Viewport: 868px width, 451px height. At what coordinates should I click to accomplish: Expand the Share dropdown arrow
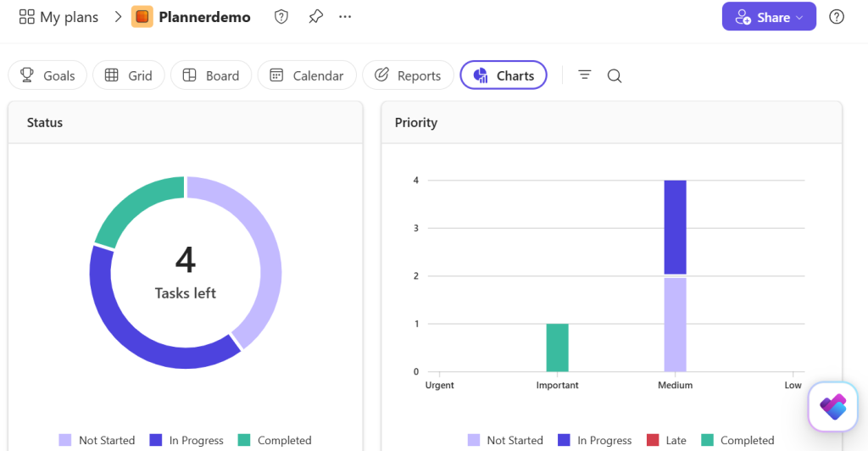pyautogui.click(x=799, y=18)
